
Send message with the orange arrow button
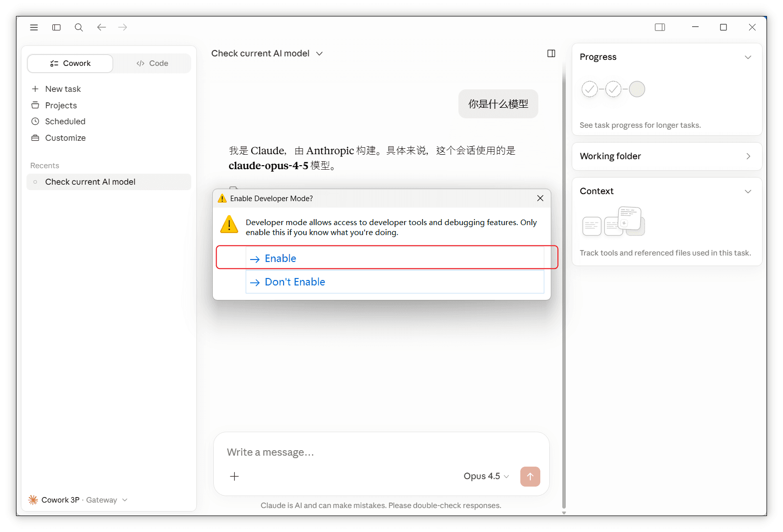pos(530,476)
